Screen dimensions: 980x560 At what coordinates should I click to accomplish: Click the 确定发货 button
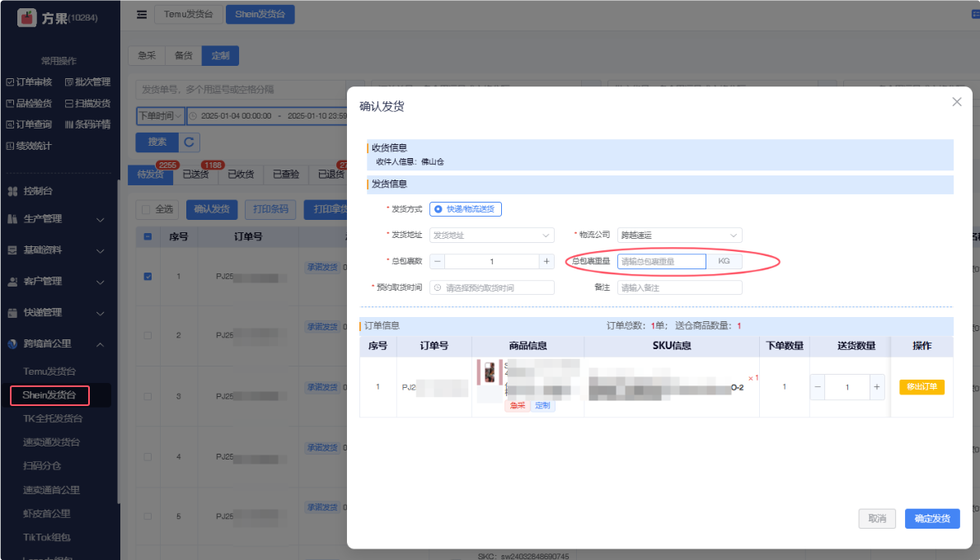(x=931, y=519)
